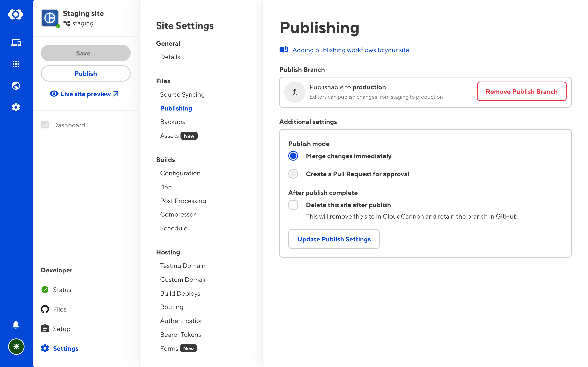Open Source Syncing settings

pyautogui.click(x=182, y=94)
